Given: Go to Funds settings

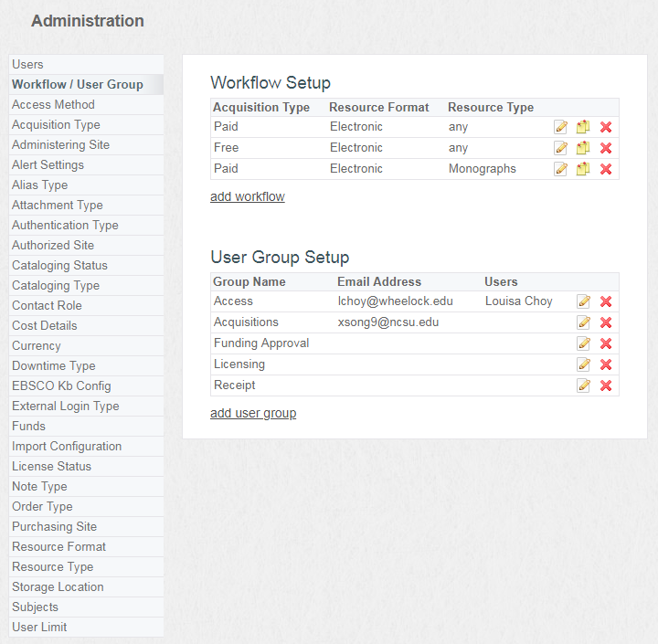Looking at the screenshot, I should (86, 427).
